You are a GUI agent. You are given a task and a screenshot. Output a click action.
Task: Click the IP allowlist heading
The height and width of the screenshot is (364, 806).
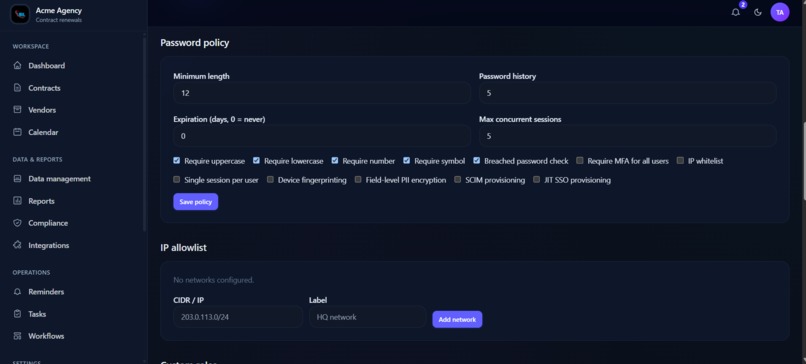click(x=184, y=248)
